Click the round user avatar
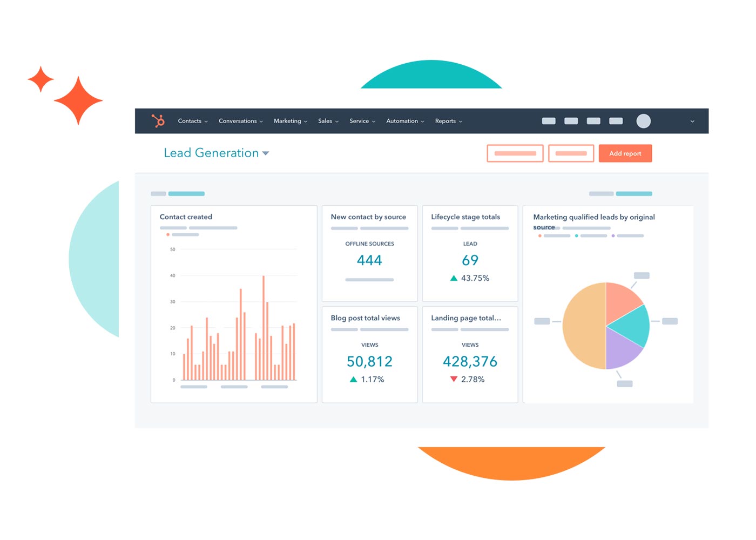756x540 pixels. pos(643,121)
